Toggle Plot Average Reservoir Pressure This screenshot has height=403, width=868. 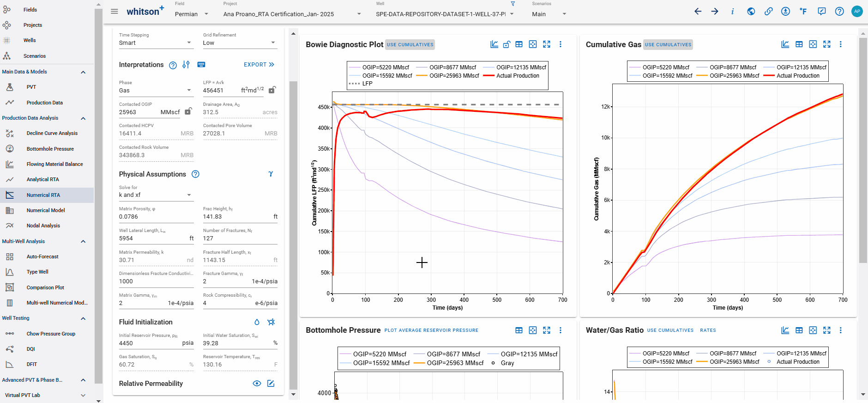click(x=431, y=330)
